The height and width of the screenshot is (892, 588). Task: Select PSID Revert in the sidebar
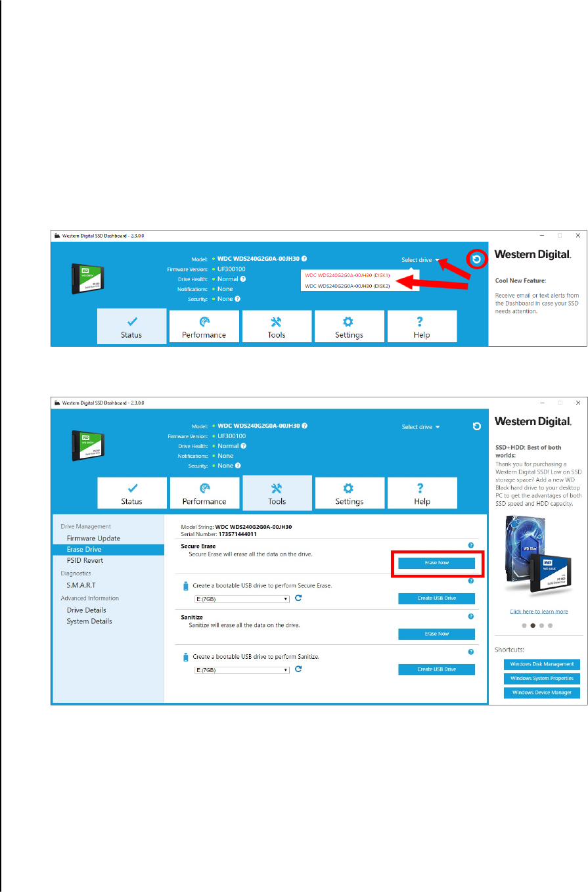click(85, 560)
